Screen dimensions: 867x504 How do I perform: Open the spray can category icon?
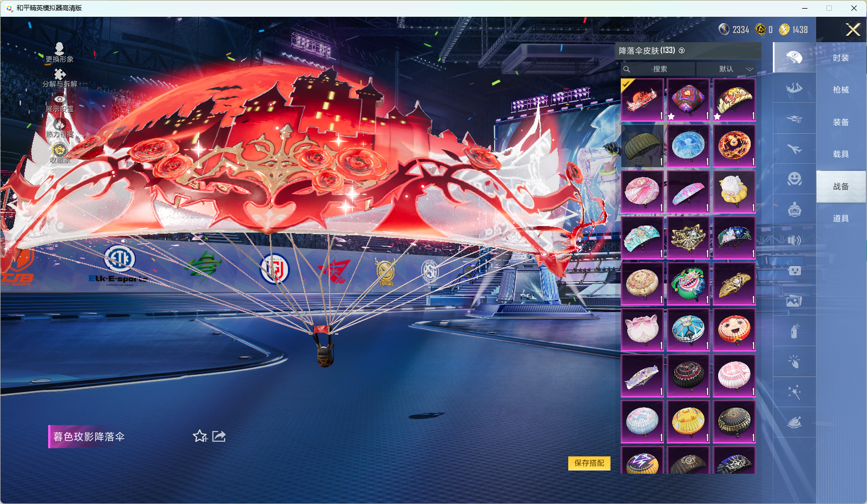[x=794, y=331]
